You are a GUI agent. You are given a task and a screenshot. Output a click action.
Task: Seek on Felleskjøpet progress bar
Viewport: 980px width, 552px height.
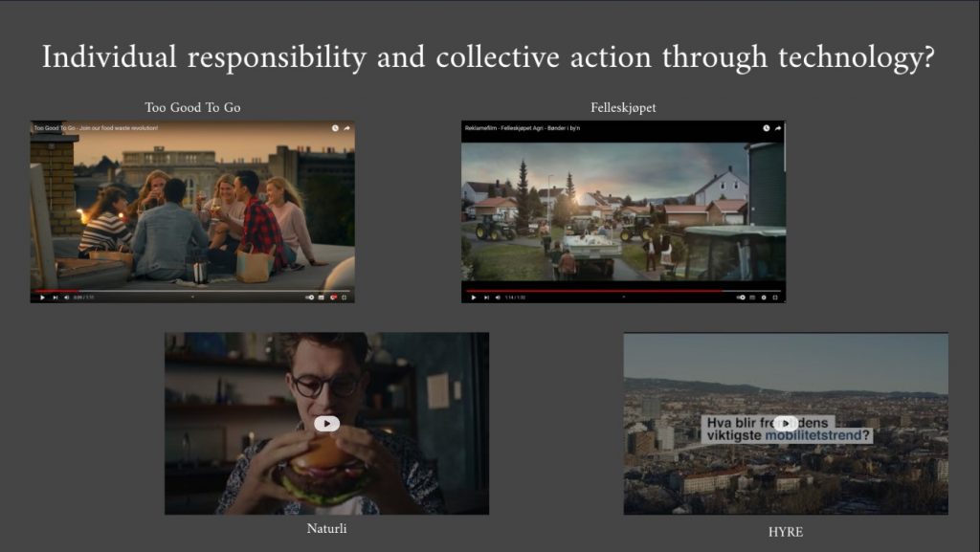(624, 291)
